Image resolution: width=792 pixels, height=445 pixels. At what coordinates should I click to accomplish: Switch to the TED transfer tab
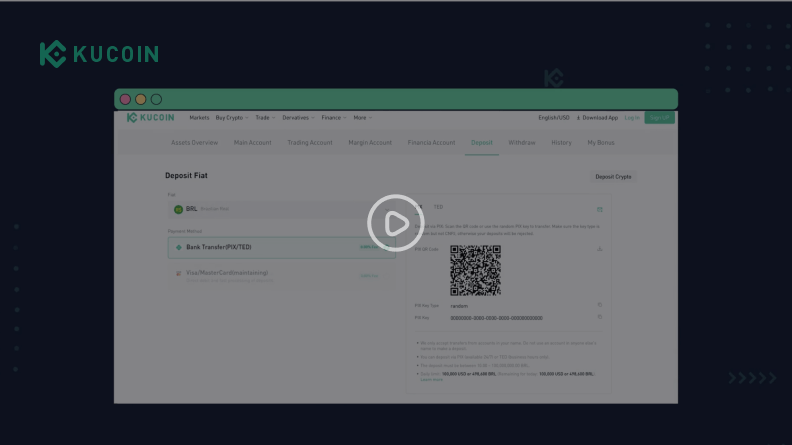coord(438,207)
